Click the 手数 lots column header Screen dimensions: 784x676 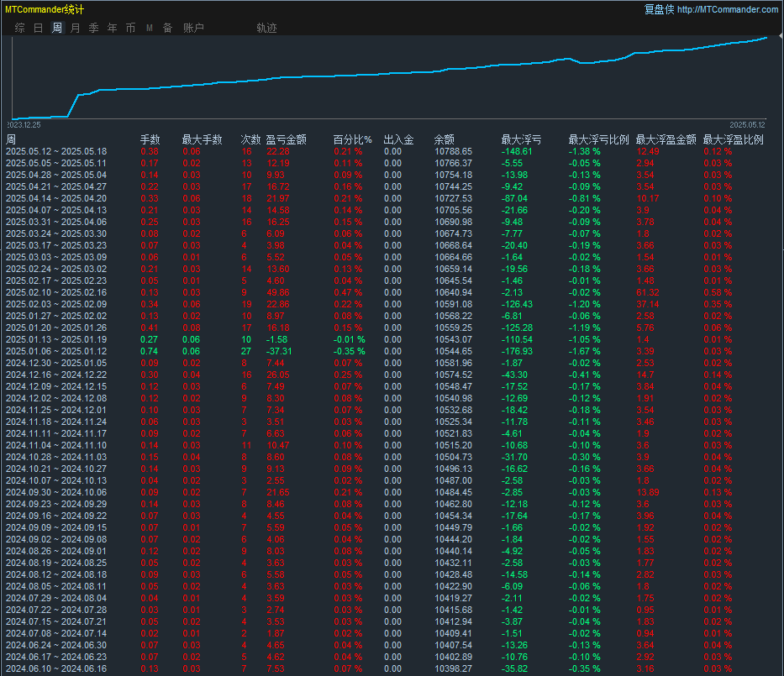pyautogui.click(x=150, y=139)
